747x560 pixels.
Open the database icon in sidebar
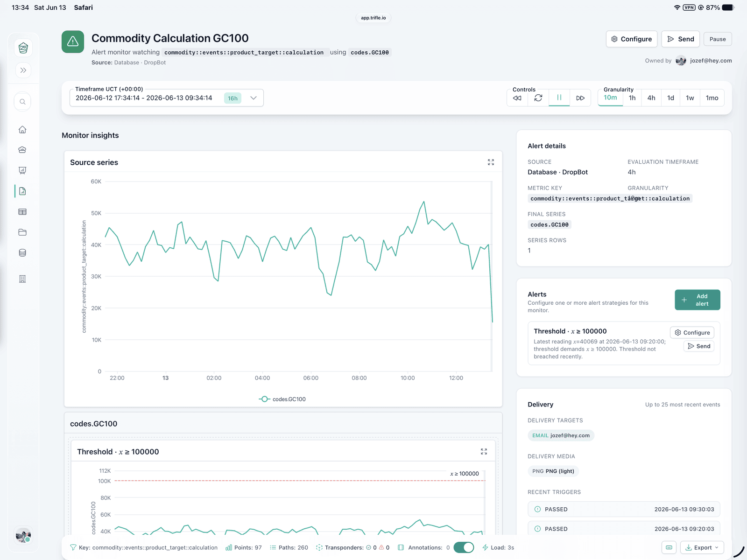click(22, 253)
